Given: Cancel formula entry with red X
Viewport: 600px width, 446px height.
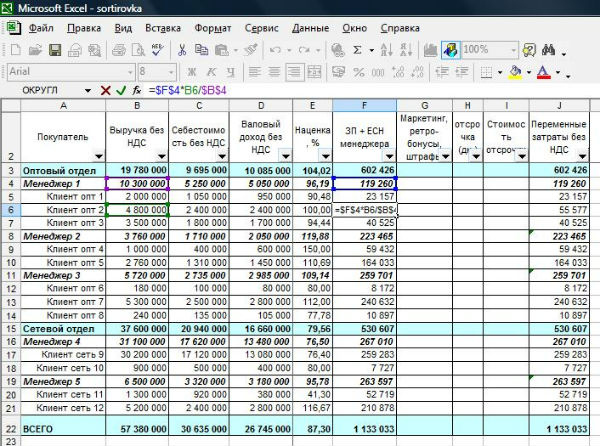Looking at the screenshot, I should pyautogui.click(x=106, y=90).
